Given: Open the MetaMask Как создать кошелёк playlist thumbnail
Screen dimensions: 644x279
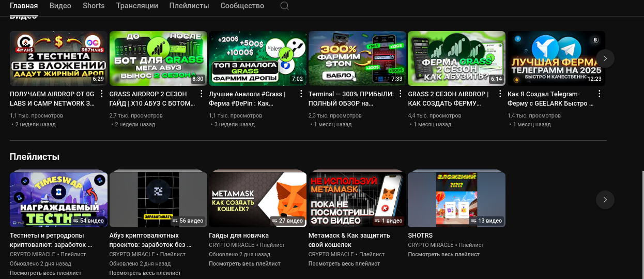Looking at the screenshot, I should coord(257,199).
